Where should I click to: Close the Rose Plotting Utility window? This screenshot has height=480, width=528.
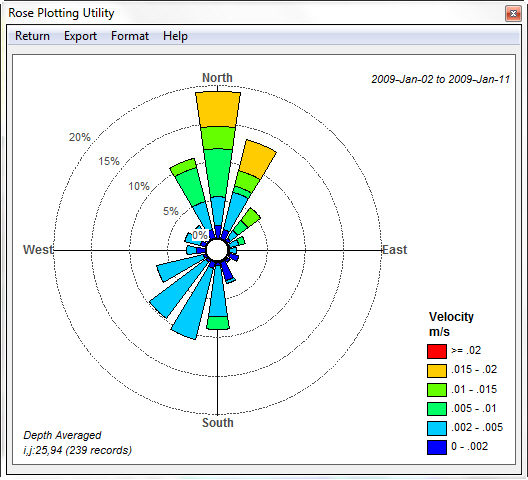(513, 13)
